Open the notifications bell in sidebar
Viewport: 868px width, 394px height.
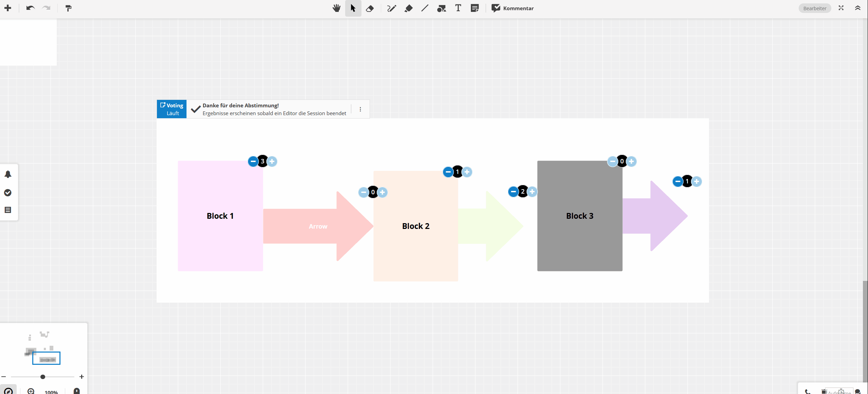point(8,174)
